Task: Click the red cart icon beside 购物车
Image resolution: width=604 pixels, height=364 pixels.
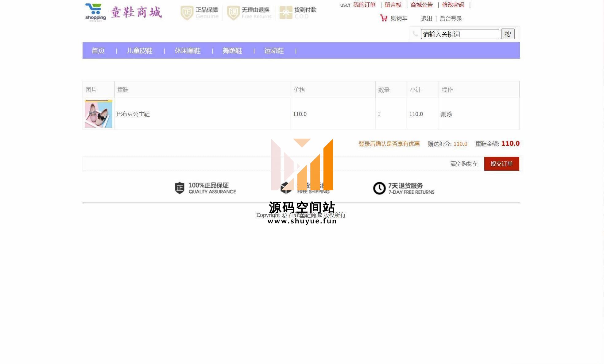Action: pyautogui.click(x=384, y=18)
